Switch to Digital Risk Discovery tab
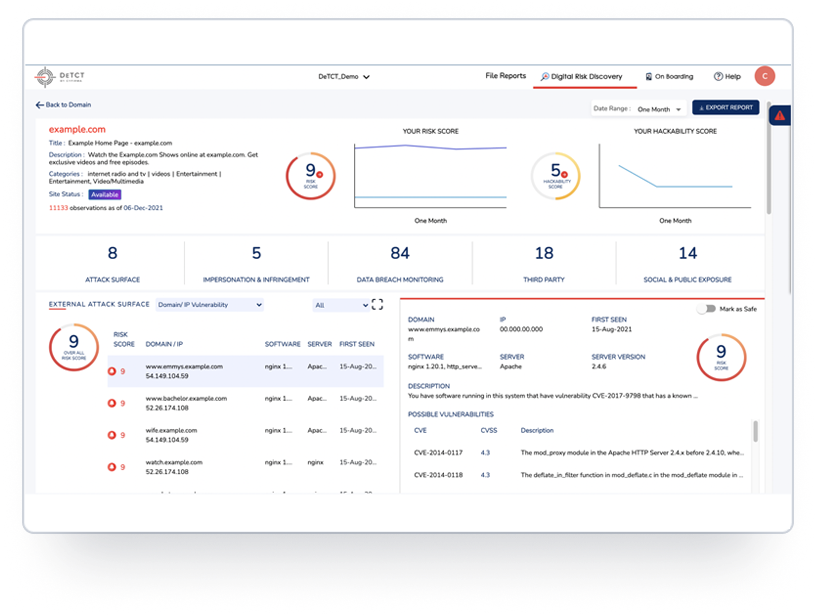This screenshot has height=616, width=816. pyautogui.click(x=585, y=77)
